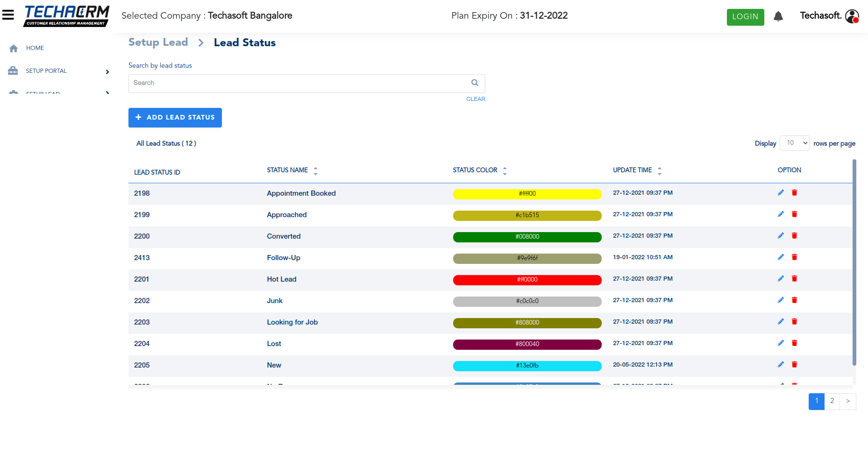
Task: Go to pagination page 2
Action: coord(832,401)
